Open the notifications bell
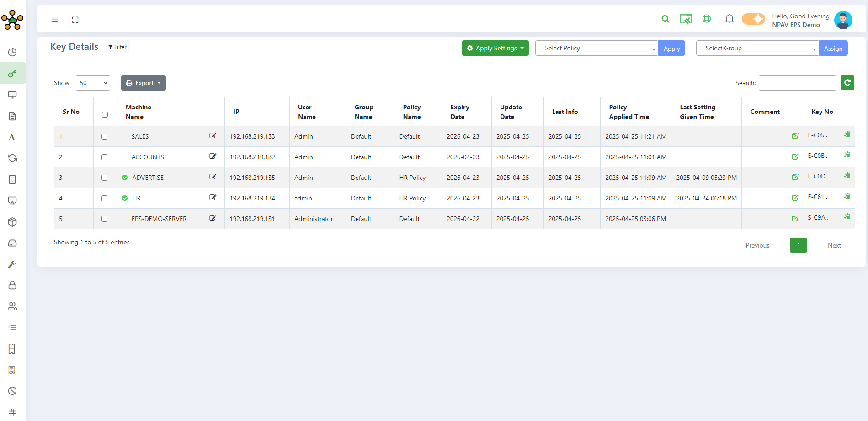868x421 pixels. click(x=730, y=19)
